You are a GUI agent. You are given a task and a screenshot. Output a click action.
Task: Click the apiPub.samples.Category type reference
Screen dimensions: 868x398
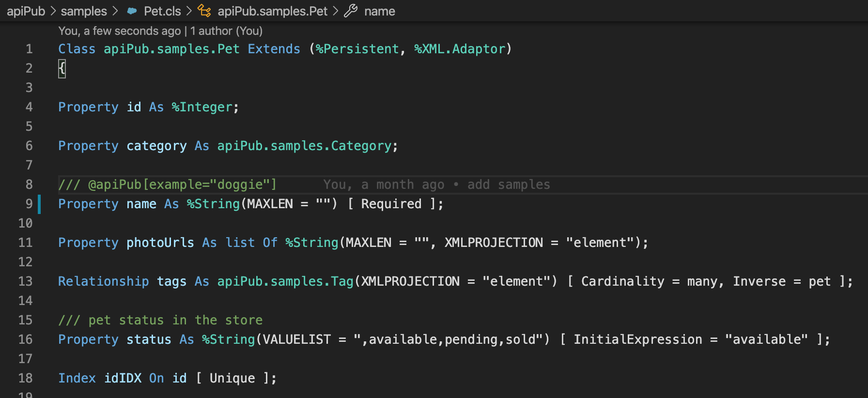(x=304, y=146)
